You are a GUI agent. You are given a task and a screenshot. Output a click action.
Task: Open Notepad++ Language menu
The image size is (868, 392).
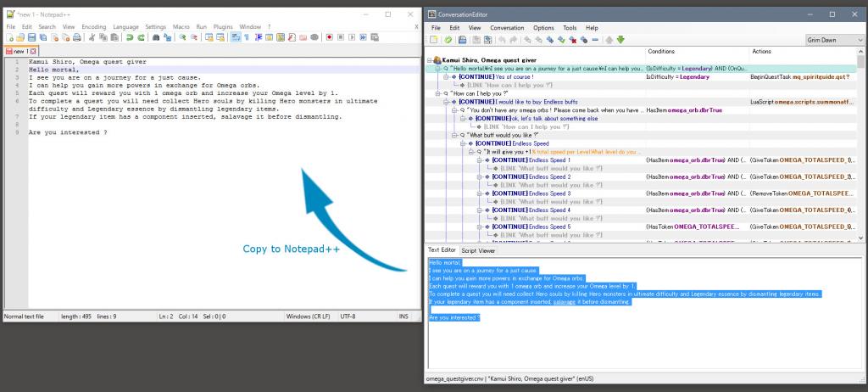pos(125,26)
